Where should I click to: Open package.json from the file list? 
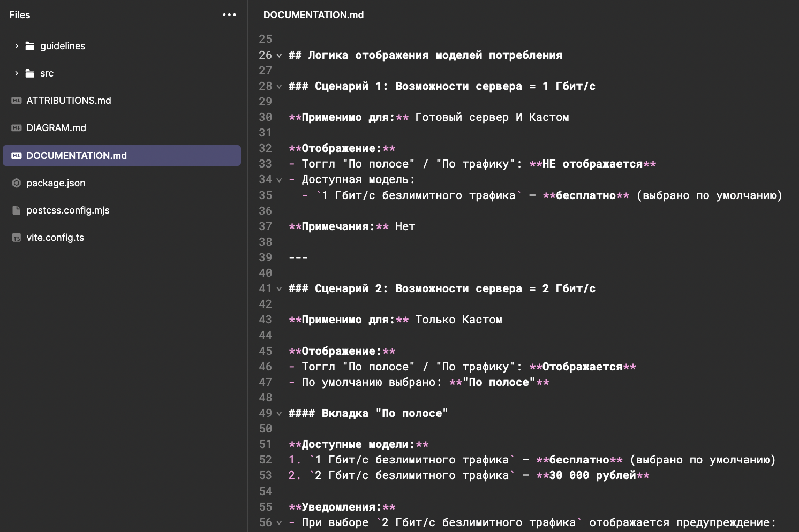[56, 183]
